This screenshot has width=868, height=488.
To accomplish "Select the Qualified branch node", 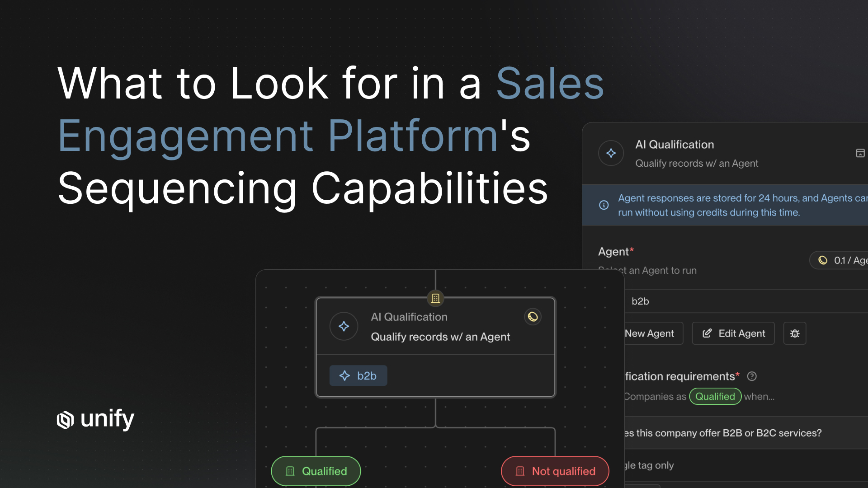I will tap(316, 471).
